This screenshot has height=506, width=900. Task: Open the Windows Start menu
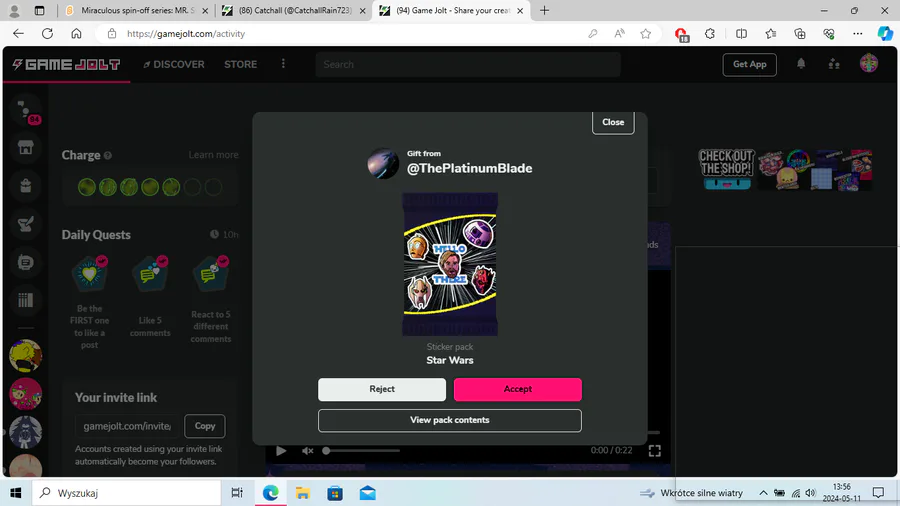point(15,493)
